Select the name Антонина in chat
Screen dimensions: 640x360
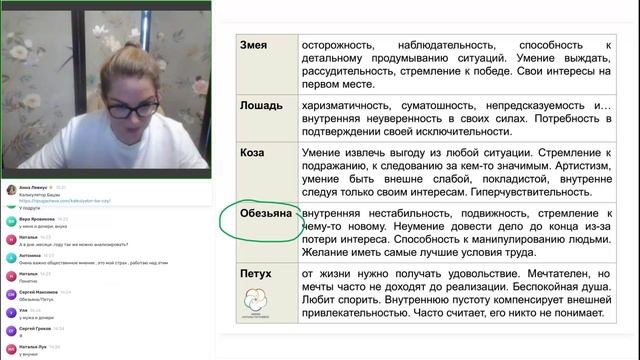30,256
